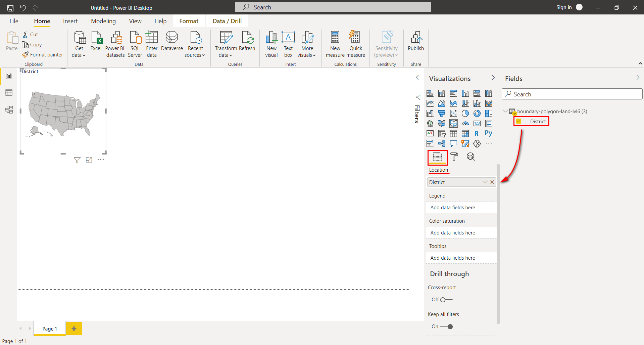Viewport: 644px width, 345px height.
Task: Collapse the ribbon
Action: click(x=640, y=63)
